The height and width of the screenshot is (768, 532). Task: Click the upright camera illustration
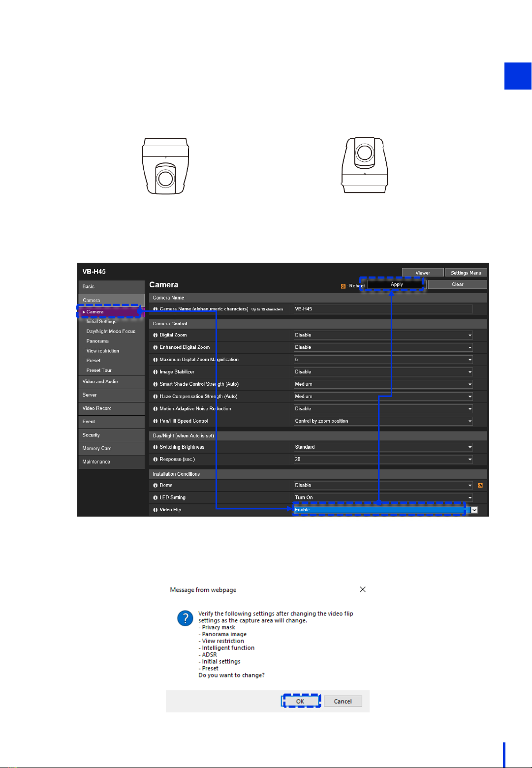(365, 165)
